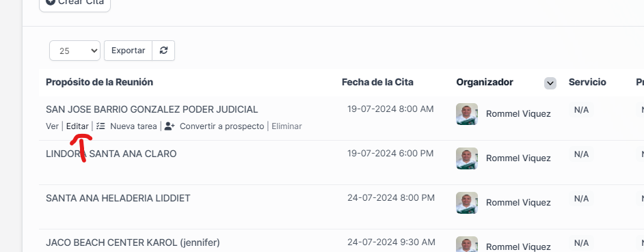Sort by Fecha de la Cita header
Image resolution: width=644 pixels, height=252 pixels.
377,82
